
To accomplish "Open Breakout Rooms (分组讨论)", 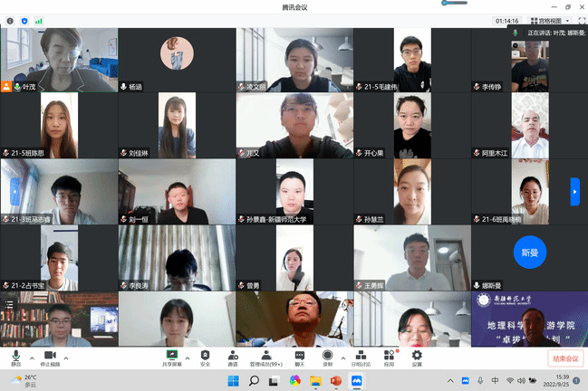I will pos(361,356).
